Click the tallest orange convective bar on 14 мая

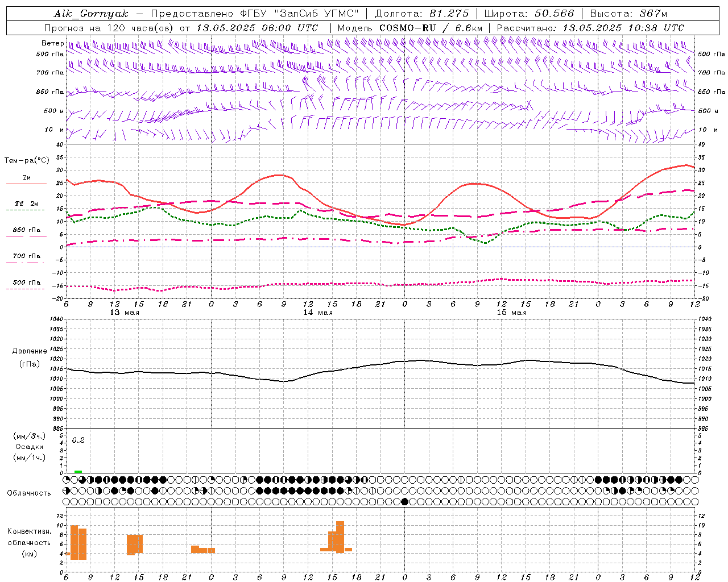coord(340,537)
